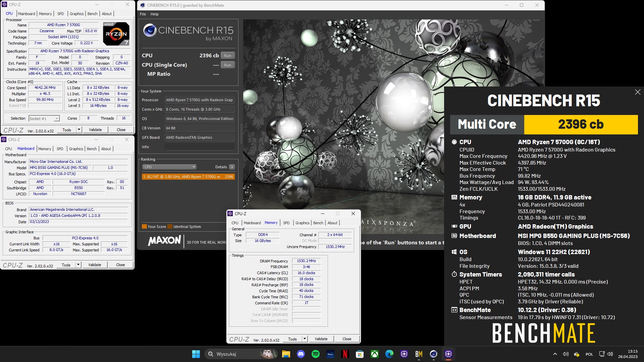Click the CAS# Latency value 16.0 clocks

click(306, 273)
